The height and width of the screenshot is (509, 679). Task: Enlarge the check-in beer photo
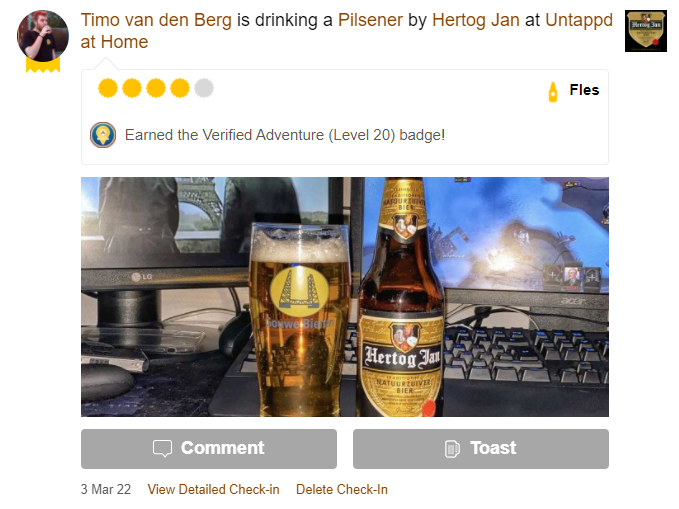coord(345,297)
